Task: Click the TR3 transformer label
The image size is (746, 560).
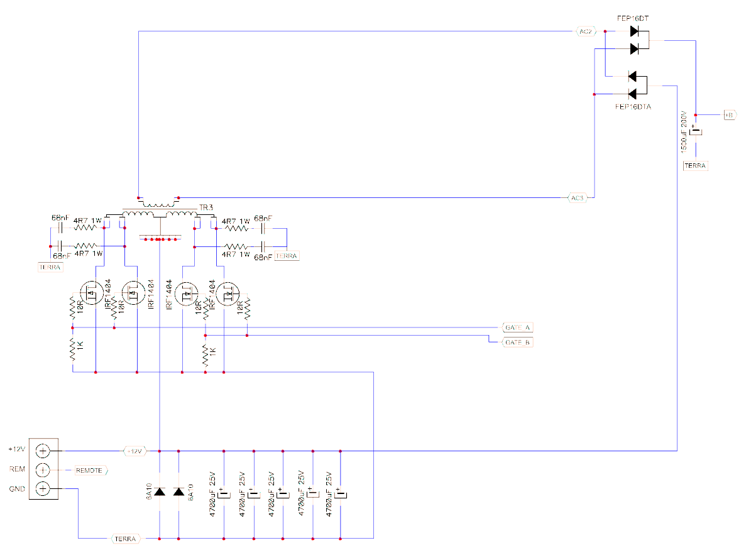Action: (x=206, y=207)
